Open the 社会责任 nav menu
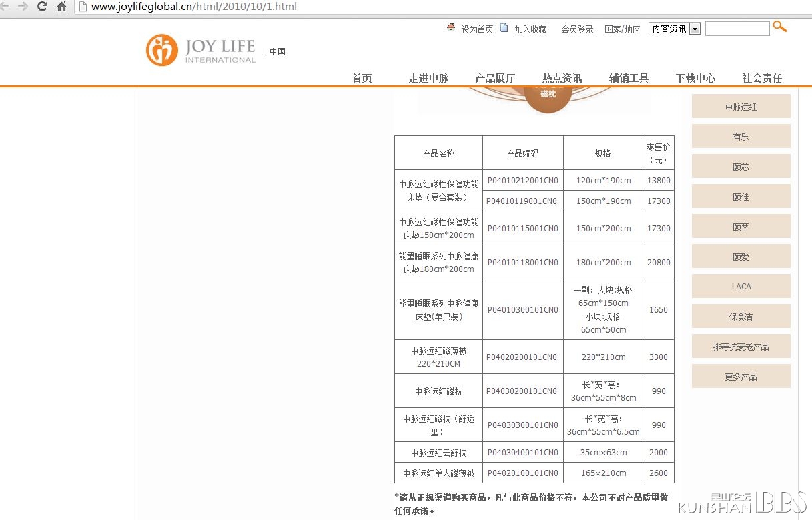Screen dimensions: 812x520 coord(763,78)
